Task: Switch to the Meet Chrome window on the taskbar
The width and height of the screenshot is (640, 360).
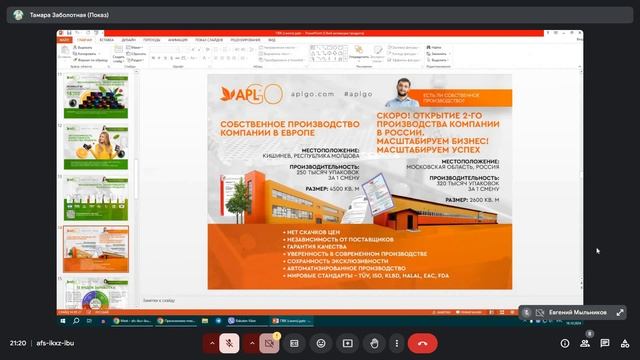Action: coord(132,321)
